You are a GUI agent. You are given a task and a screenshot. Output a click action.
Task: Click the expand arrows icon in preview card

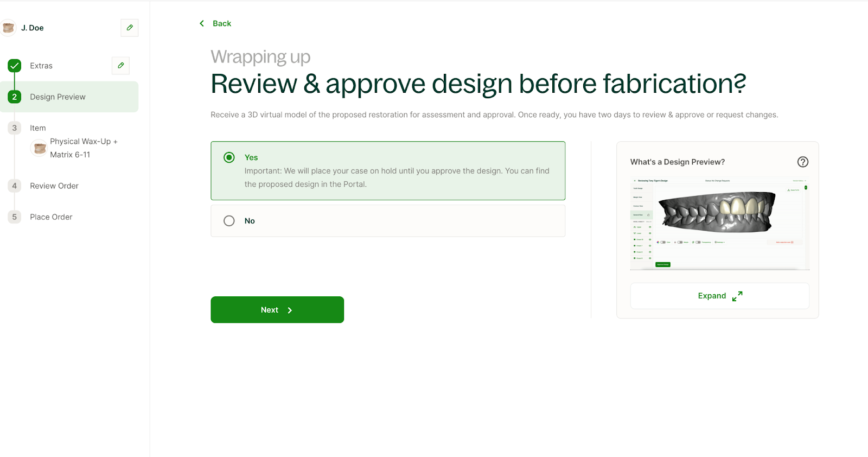pos(737,296)
